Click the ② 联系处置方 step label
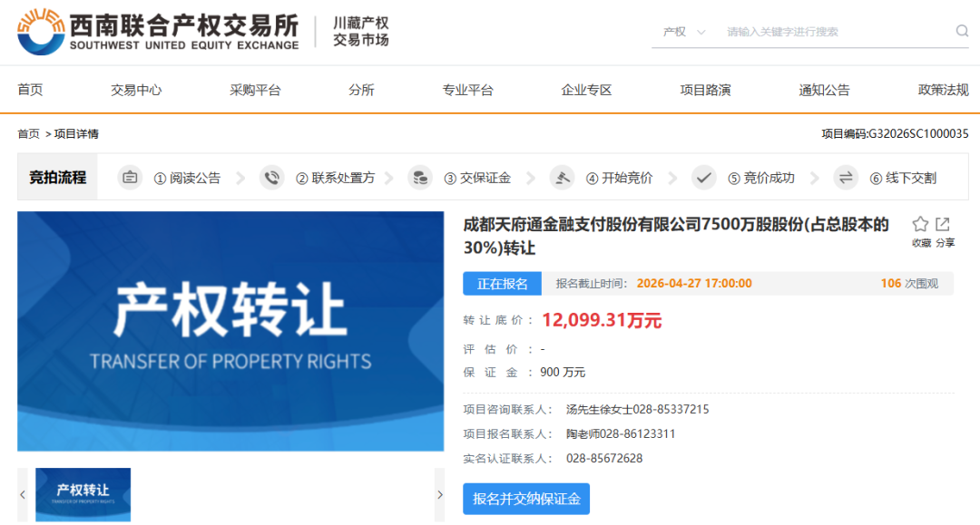Screen dimensions: 980x525 click(x=335, y=178)
